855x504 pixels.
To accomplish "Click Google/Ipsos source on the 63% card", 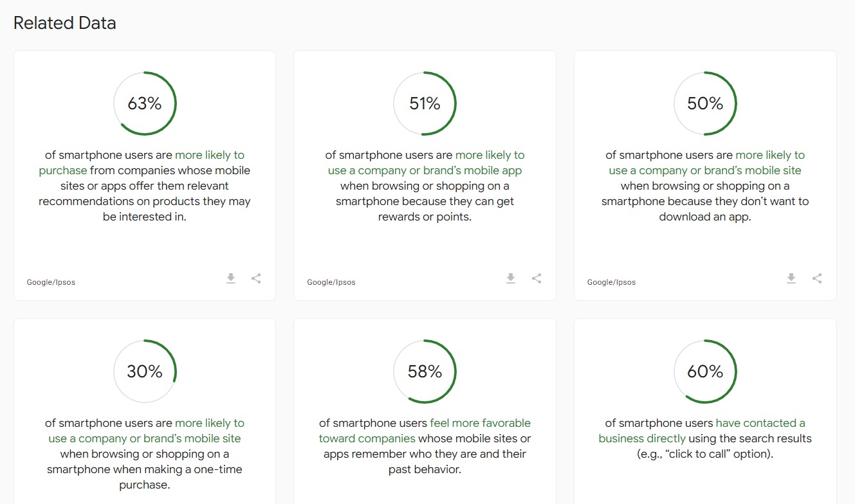I will [51, 282].
